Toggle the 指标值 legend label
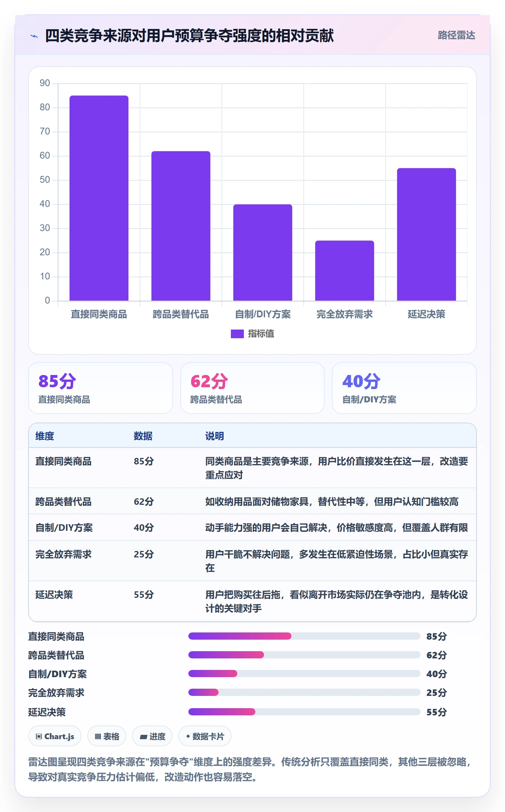505x812 pixels. click(x=261, y=334)
